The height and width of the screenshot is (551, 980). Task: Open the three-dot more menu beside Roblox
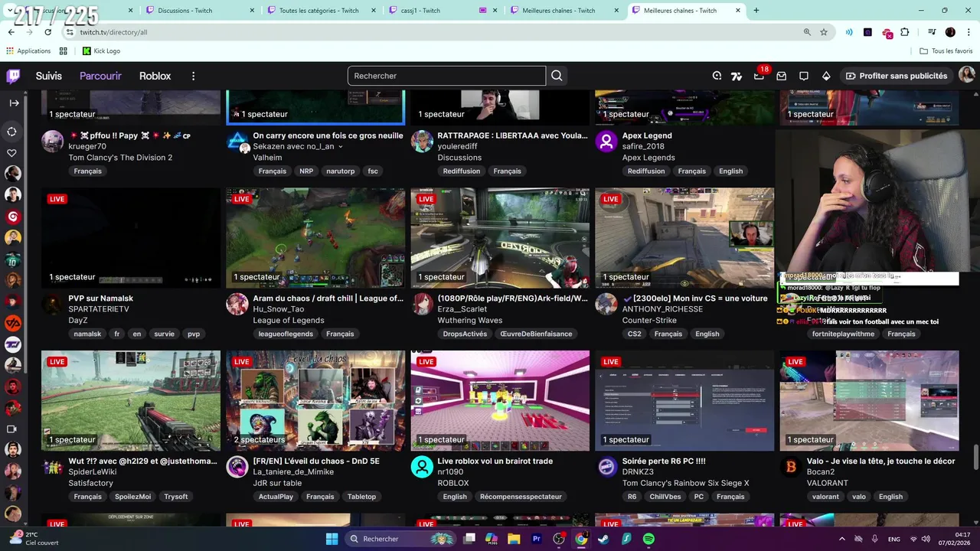(193, 76)
